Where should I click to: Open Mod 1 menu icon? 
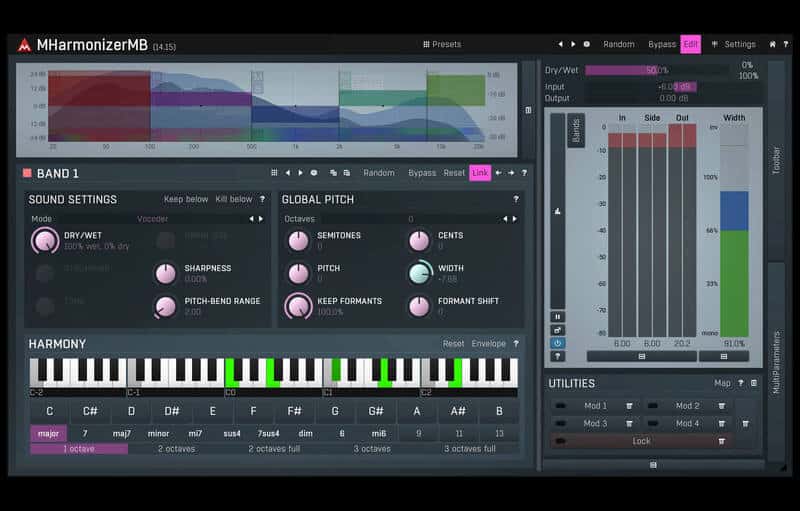pyautogui.click(x=629, y=406)
